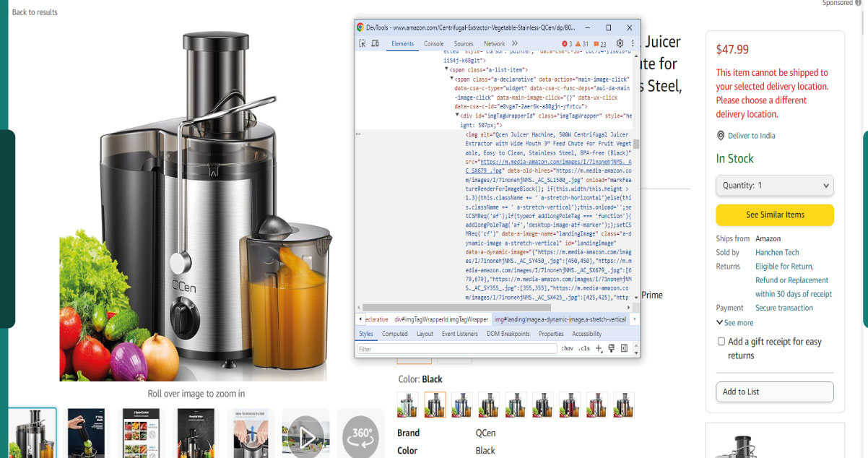Open the hidden tabs chevron in DevTools
868x458 pixels.
click(514, 42)
